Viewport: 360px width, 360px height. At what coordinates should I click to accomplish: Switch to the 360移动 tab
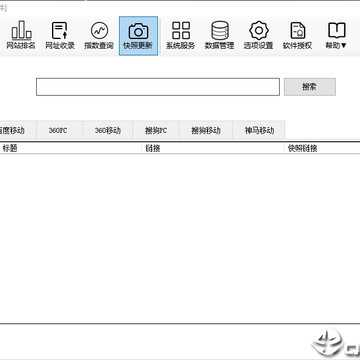pos(108,130)
